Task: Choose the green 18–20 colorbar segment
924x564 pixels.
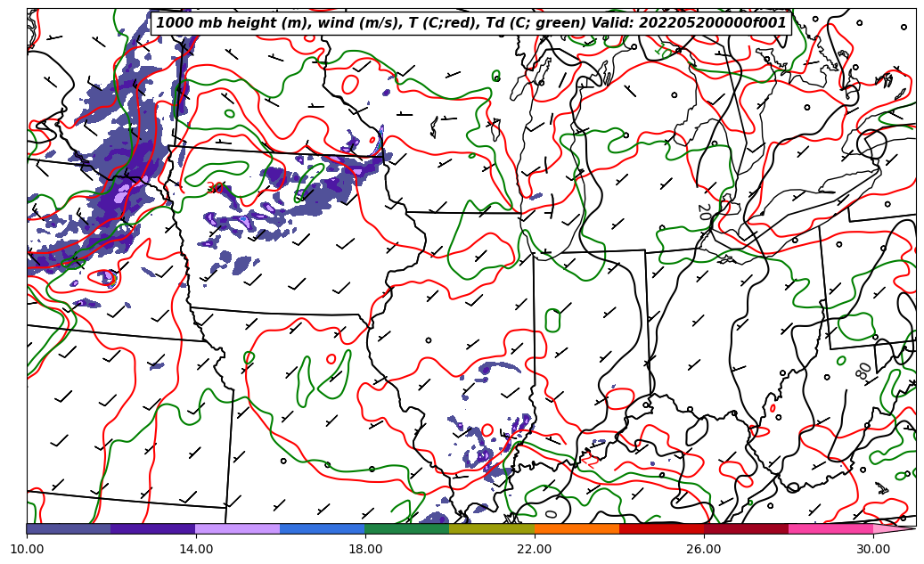Action: [x=407, y=528]
